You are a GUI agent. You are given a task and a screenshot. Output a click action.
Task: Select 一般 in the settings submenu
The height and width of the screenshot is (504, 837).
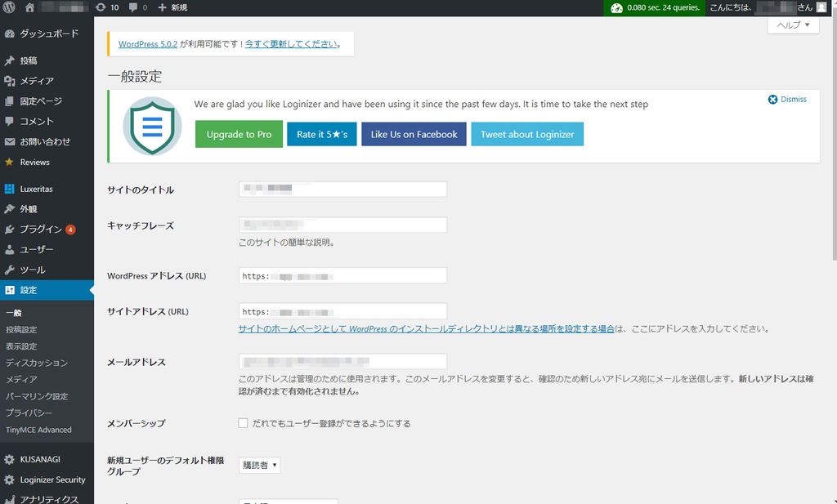click(x=16, y=312)
